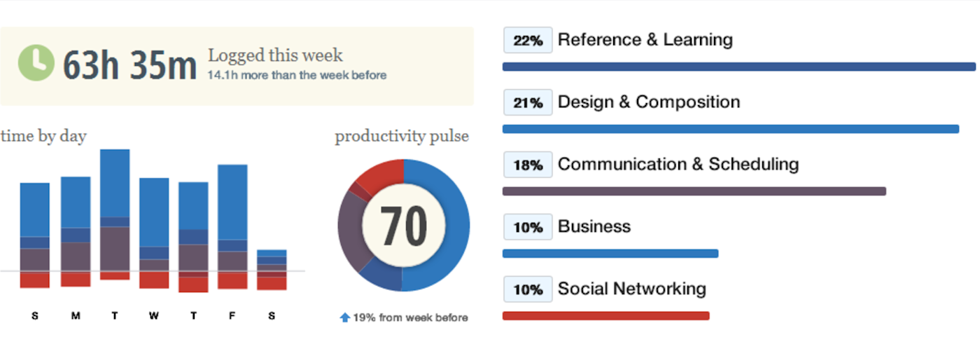This screenshot has width=980, height=342.
Task: Click the 63h 35m logged time total
Action: [129, 65]
